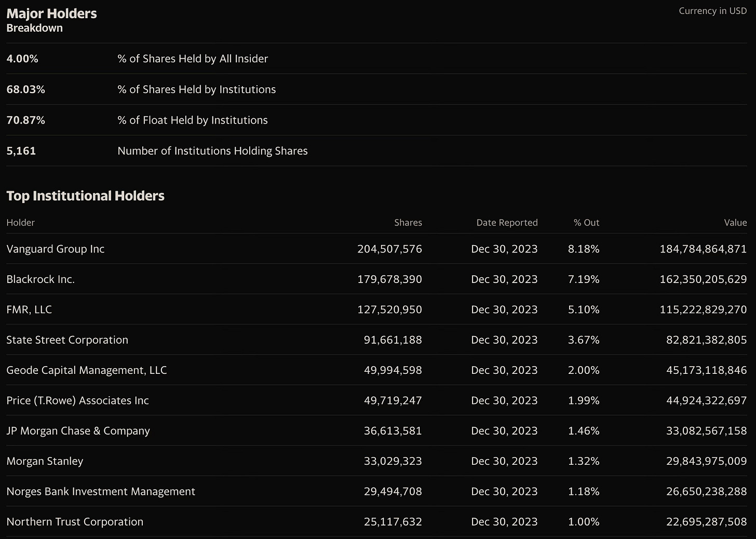Click the Top Institutional Holders heading

pyautogui.click(x=85, y=196)
